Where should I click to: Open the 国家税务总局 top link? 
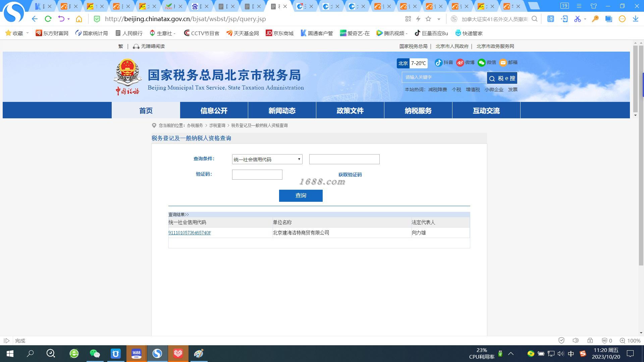413,46
